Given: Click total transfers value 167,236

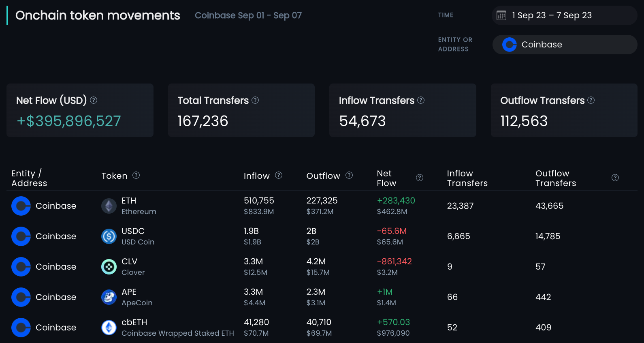Looking at the screenshot, I should [203, 121].
